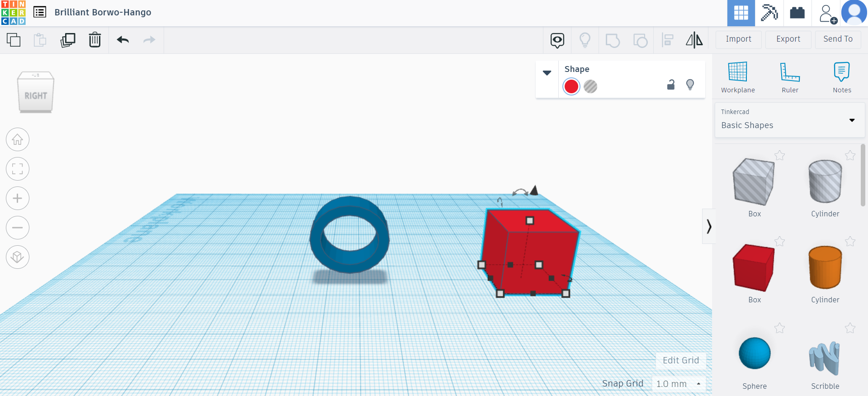Zoom in with the plus button
This screenshot has width=868, height=396.
(18, 198)
